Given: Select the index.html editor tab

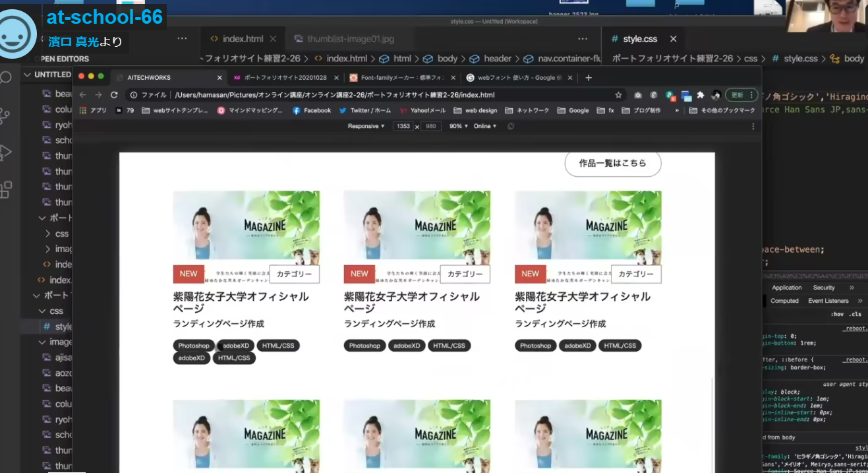Looking at the screenshot, I should click(x=243, y=39).
